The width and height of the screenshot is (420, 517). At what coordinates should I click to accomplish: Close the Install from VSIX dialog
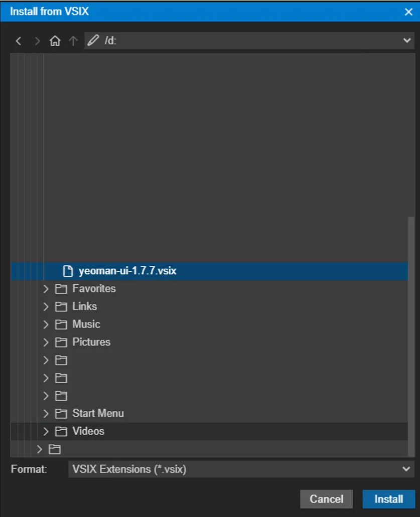point(408,12)
